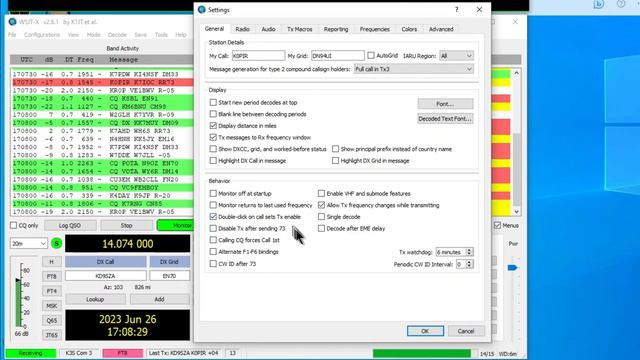Screen dimensions: 640x360
Task: Click the Settings dialog help question mark
Action: click(456, 10)
